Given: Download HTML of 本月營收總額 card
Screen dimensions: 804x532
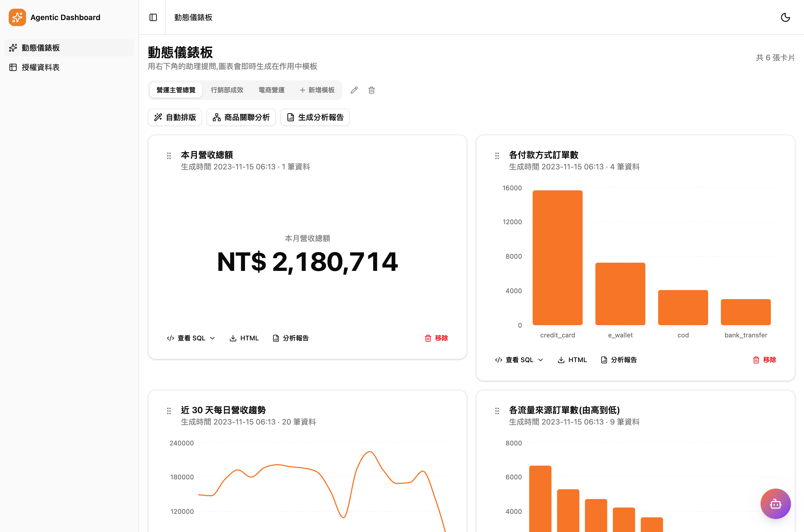Looking at the screenshot, I should point(244,338).
